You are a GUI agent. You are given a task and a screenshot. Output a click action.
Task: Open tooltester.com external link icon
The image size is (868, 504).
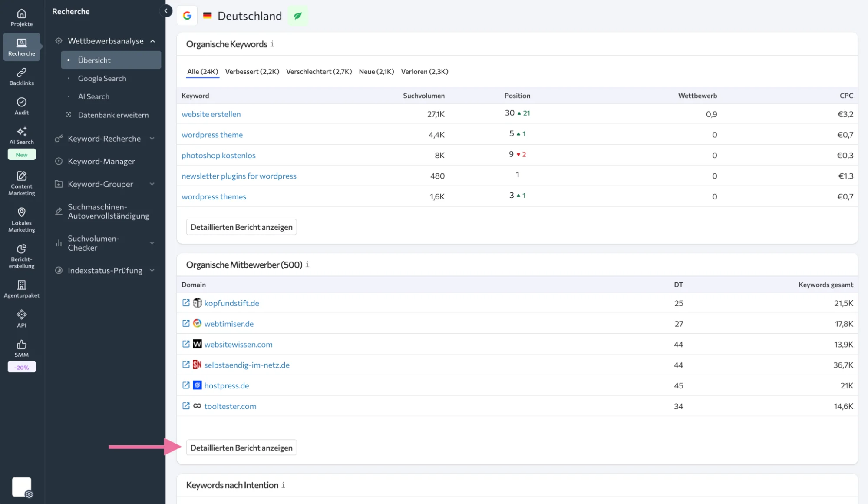click(186, 406)
